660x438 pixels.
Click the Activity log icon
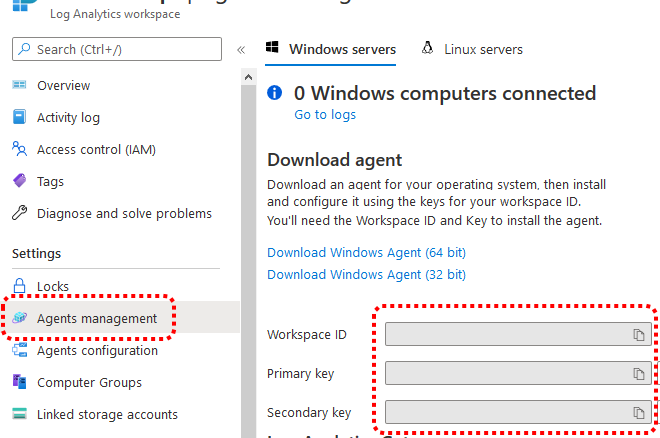(x=19, y=117)
